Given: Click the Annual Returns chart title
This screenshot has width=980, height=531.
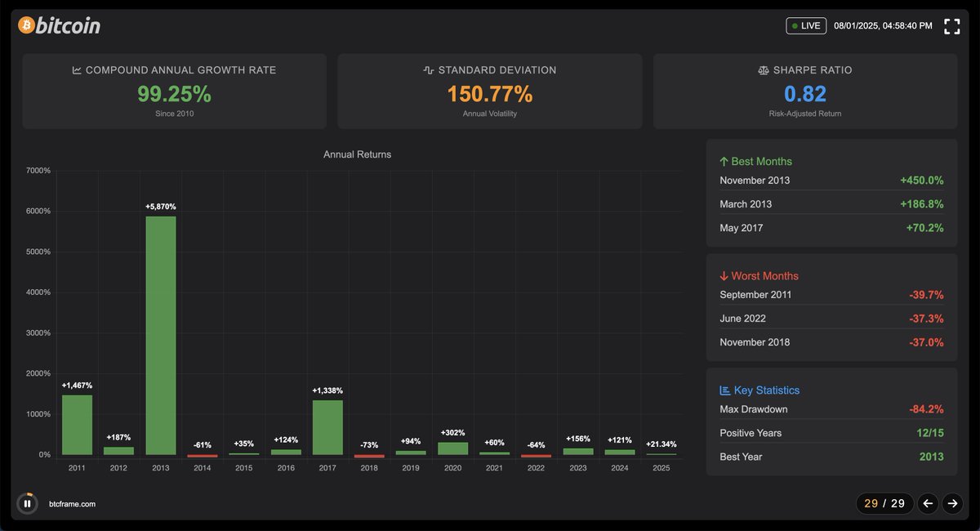Looking at the screenshot, I should coord(357,154).
